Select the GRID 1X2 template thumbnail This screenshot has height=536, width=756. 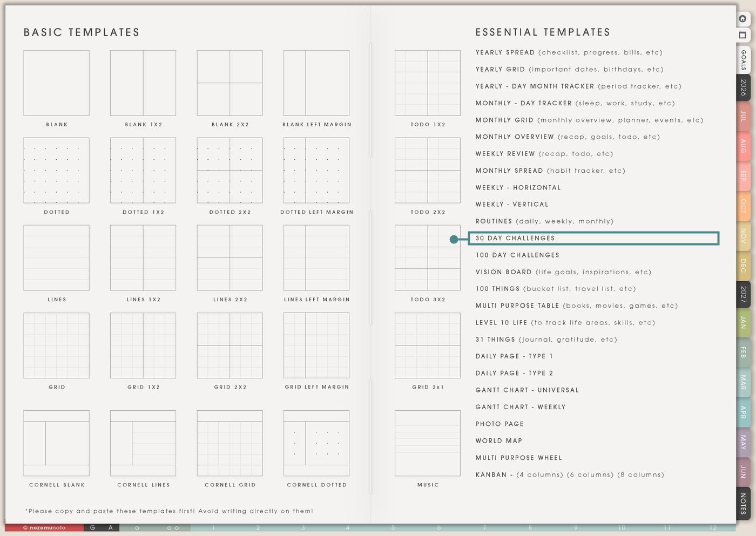[143, 345]
